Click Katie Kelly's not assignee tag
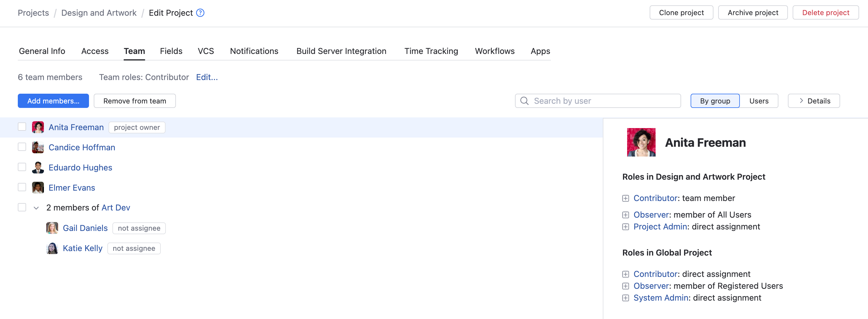Image resolution: width=868 pixels, height=319 pixels. pos(134,248)
